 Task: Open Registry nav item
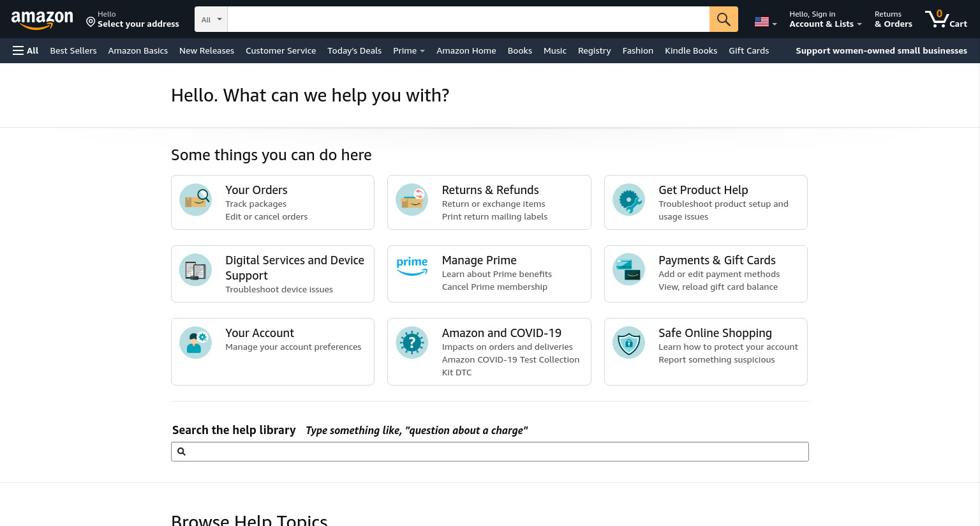tap(595, 50)
